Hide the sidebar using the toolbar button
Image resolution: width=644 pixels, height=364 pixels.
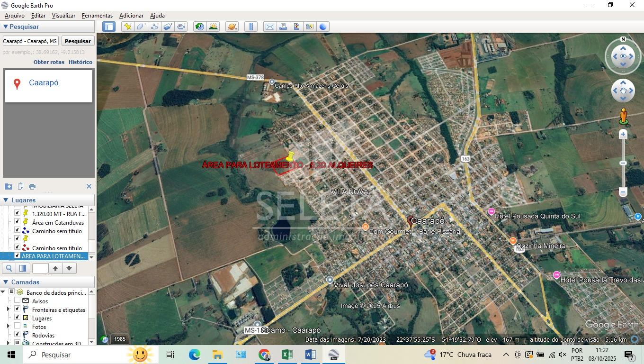109,27
